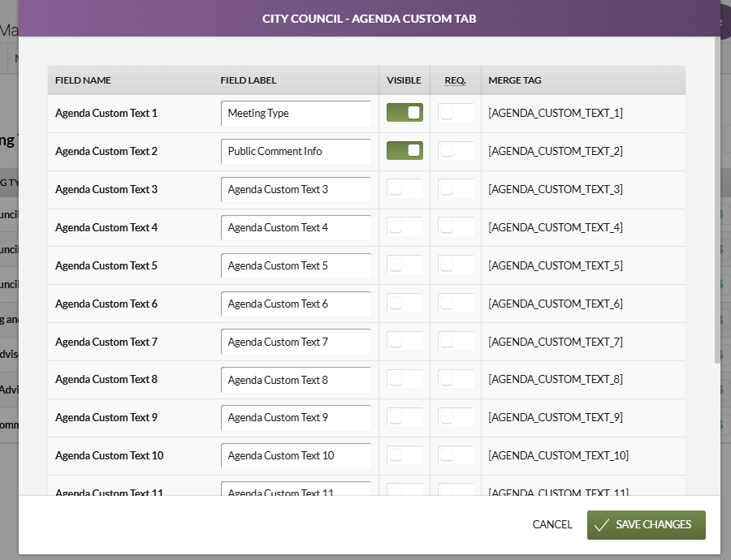731x560 pixels.
Task: Click the field name Agenda Custom Text 10
Action: click(109, 455)
